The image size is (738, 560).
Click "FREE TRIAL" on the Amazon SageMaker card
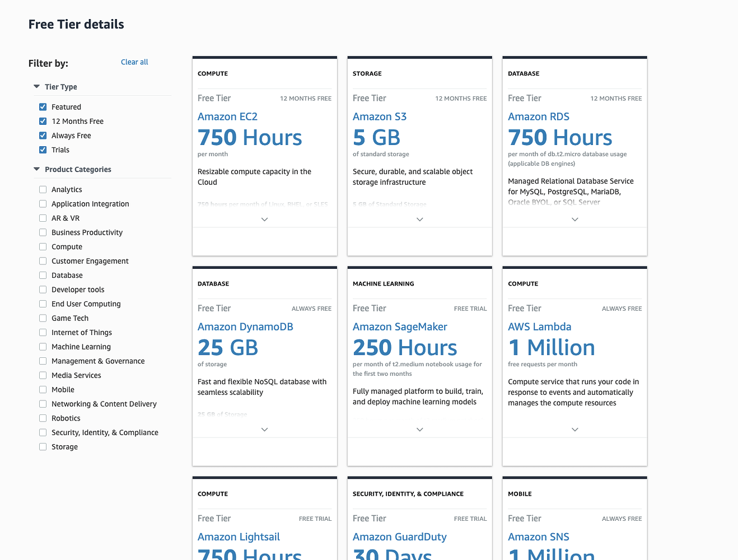coord(470,309)
